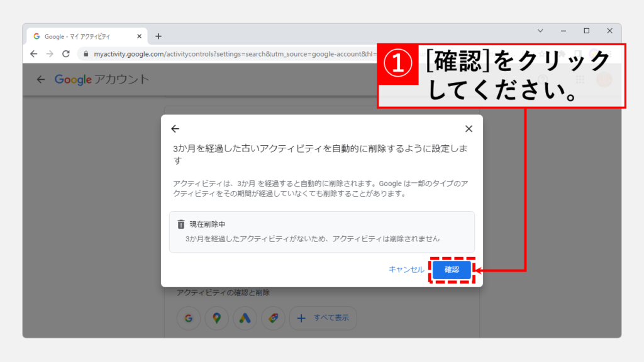
Task: Click the Google Ads icon
Action: click(245, 318)
